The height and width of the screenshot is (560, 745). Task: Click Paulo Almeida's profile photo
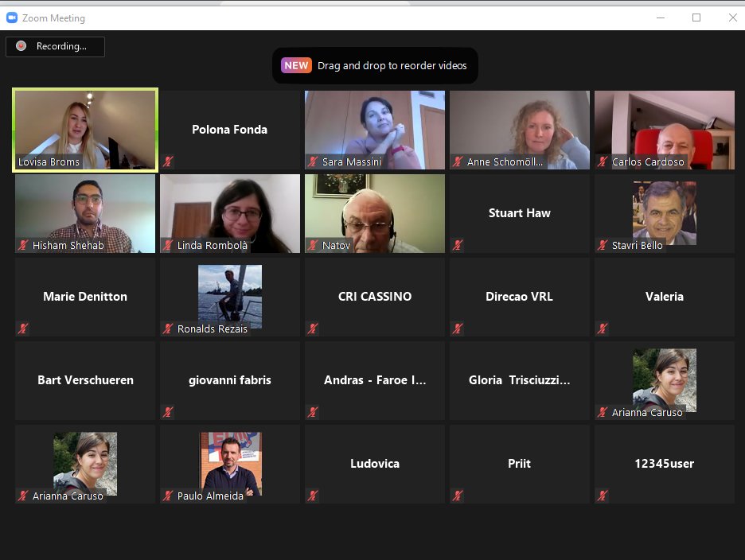click(x=230, y=464)
